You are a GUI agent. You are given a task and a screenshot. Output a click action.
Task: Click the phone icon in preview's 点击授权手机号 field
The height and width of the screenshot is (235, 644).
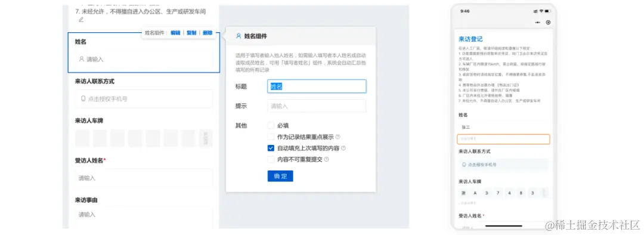pyautogui.click(x=464, y=165)
